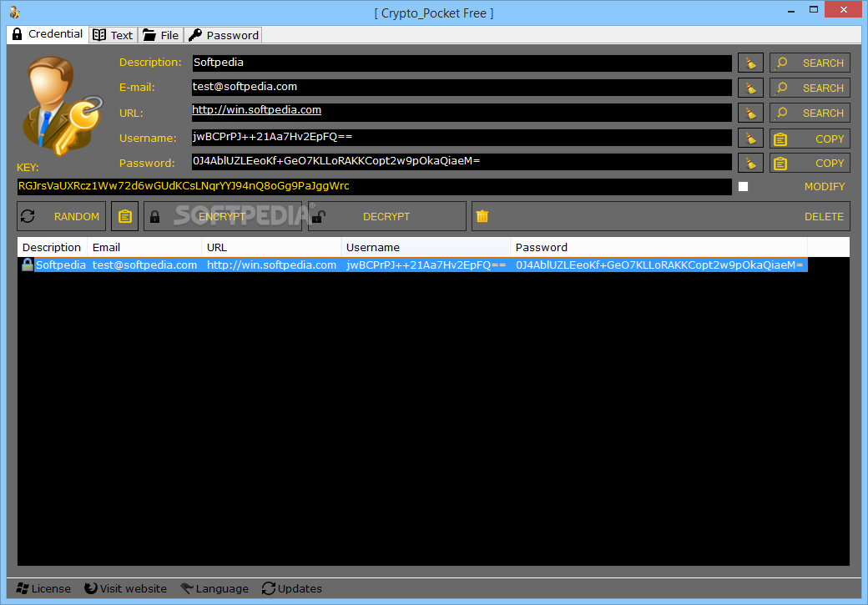Open the Password tab

coord(223,35)
